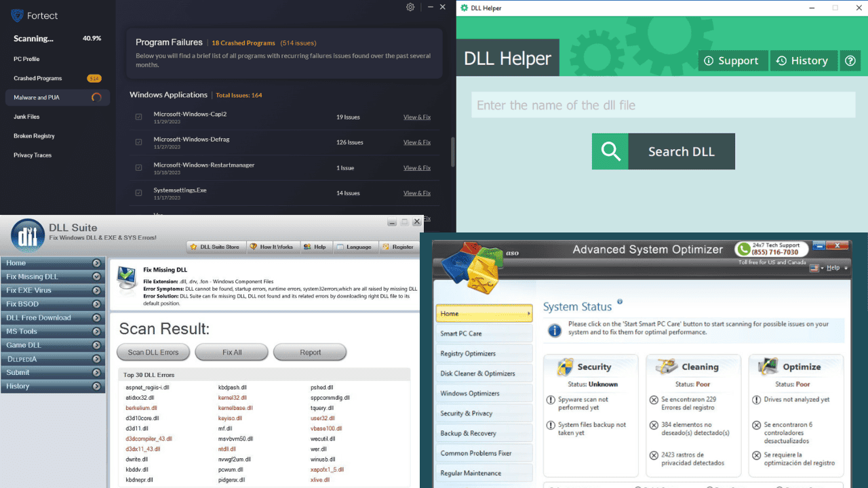Expand the Game DLL sidebar arrow
The height and width of the screenshot is (488, 868).
(96, 345)
